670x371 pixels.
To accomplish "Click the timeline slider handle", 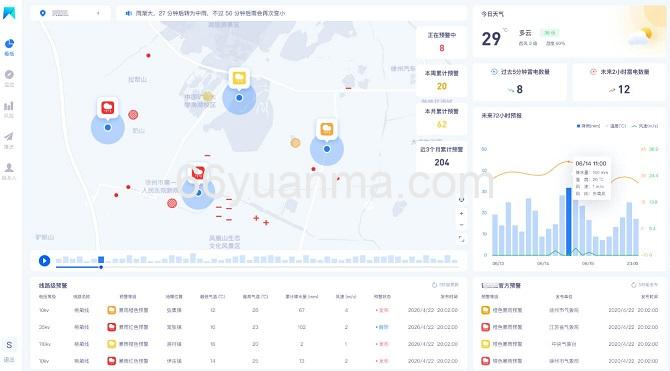I will tap(101, 267).
